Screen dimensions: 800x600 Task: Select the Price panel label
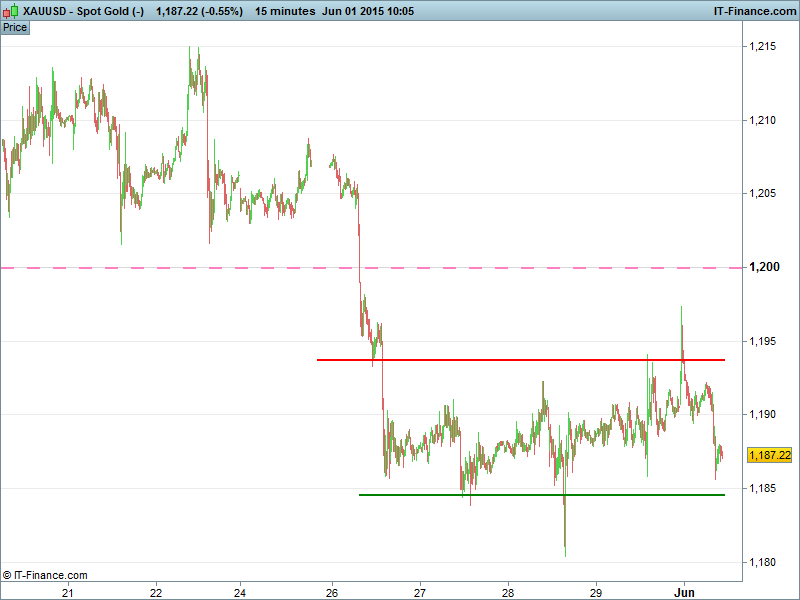[15, 27]
